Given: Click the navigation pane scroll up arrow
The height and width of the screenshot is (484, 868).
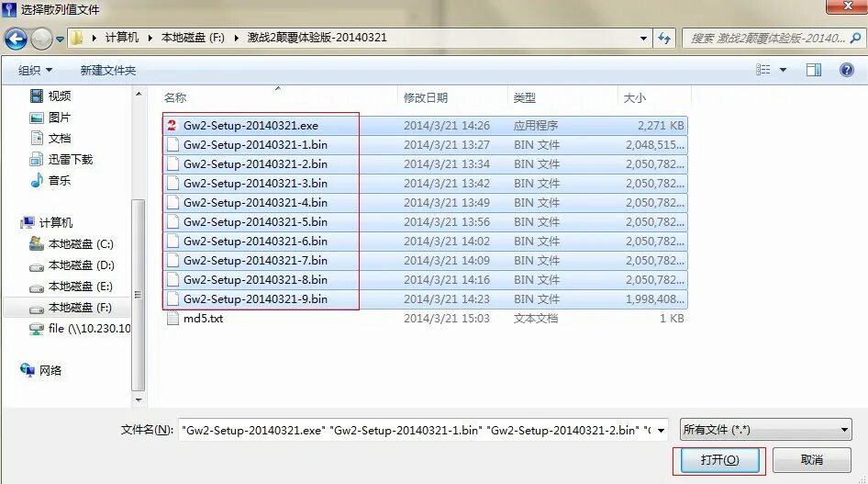Looking at the screenshot, I should tap(139, 95).
